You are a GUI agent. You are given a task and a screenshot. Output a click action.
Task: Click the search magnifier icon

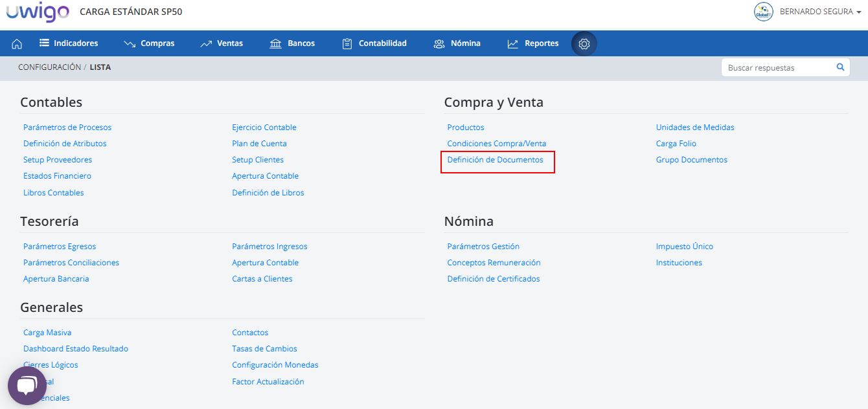840,67
